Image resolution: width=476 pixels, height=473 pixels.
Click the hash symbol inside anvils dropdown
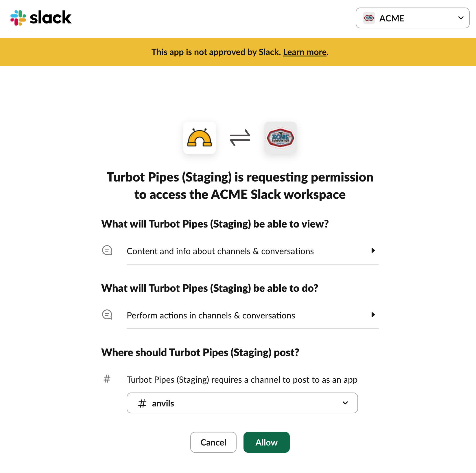click(x=142, y=403)
